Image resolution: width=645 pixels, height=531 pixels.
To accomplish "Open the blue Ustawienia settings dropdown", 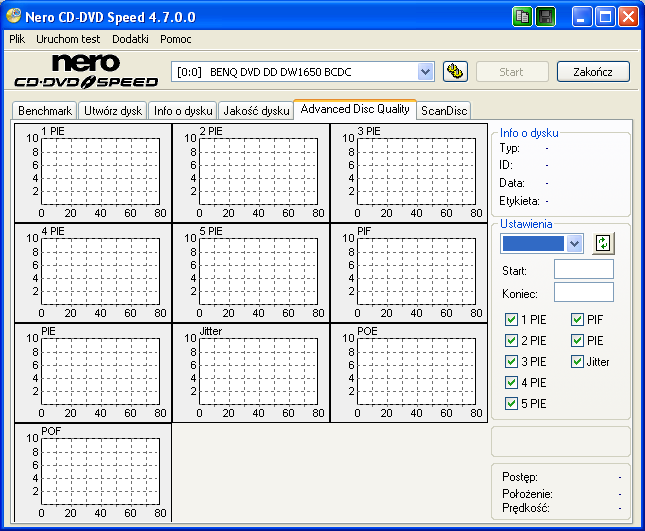I will click(x=574, y=243).
